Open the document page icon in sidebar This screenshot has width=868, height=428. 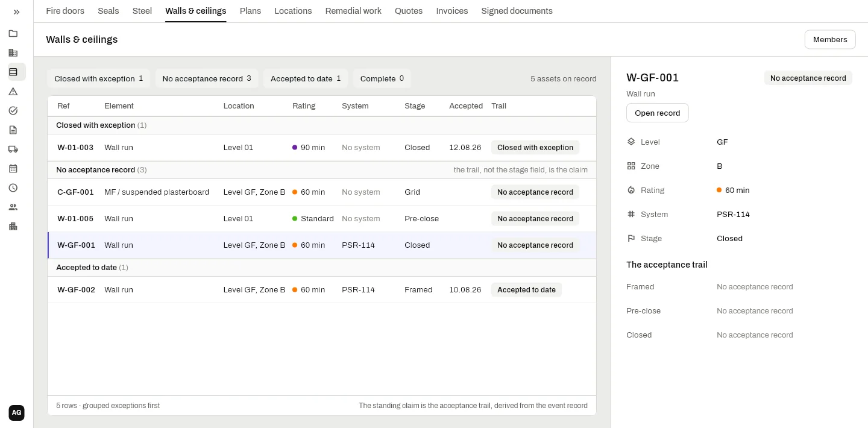(13, 130)
